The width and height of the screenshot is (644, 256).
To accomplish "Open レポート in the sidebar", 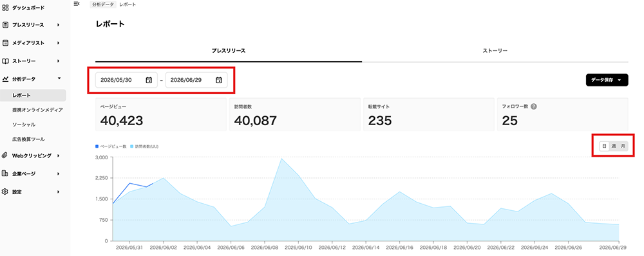I will point(33,95).
